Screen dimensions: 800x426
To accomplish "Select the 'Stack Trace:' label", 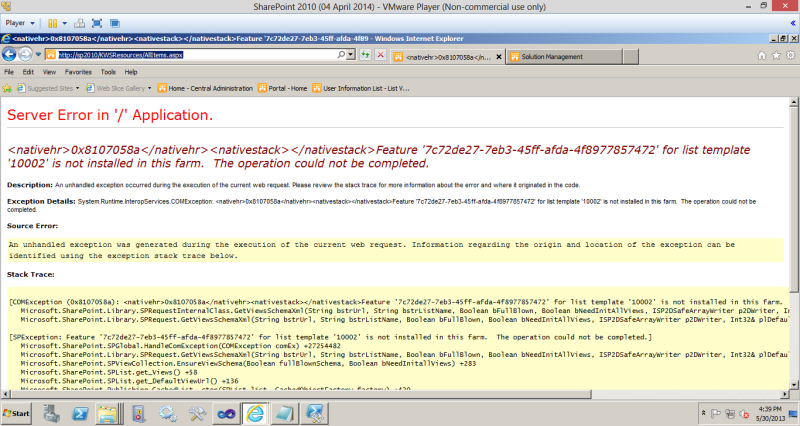I will click(x=31, y=274).
